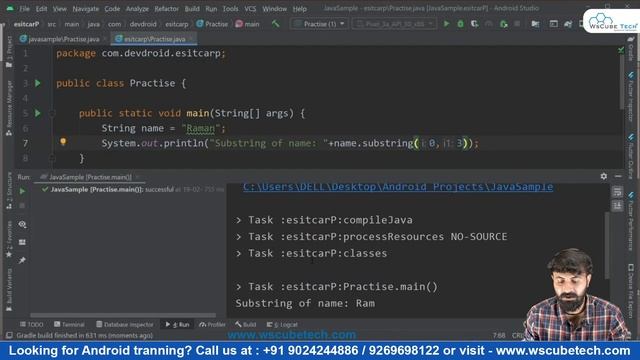Toggle soft-wrap icon in console output
640x360 pixels.
tap(617, 192)
